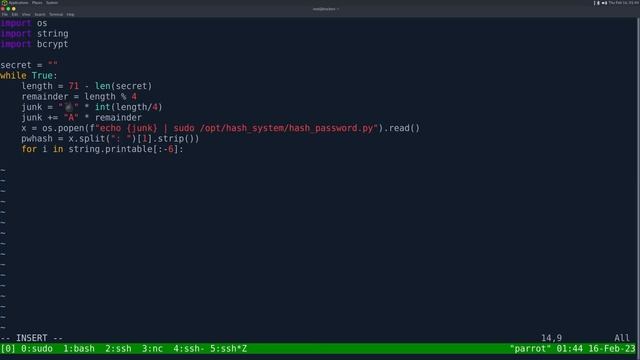The width and height of the screenshot is (640, 360).
Task: Place cursor on 'import os' line
Action: pos(24,23)
